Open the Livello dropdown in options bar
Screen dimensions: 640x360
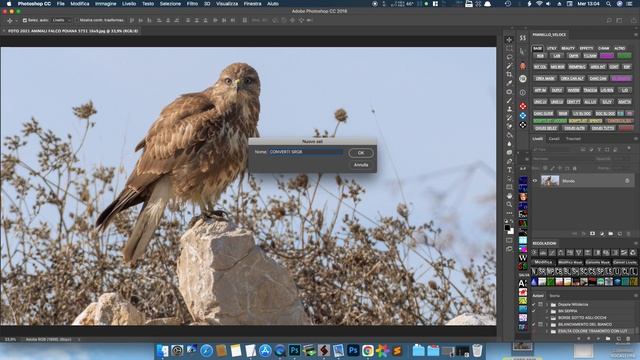point(62,20)
